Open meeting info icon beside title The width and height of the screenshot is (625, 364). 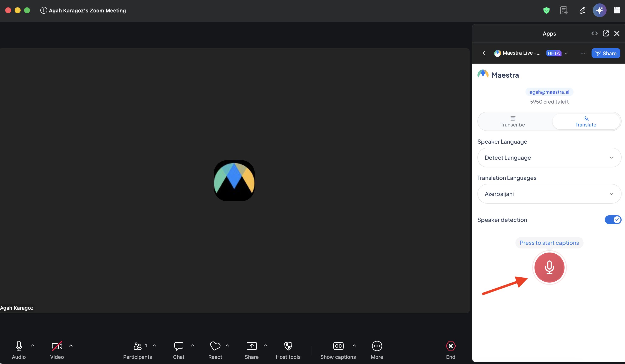(x=44, y=11)
